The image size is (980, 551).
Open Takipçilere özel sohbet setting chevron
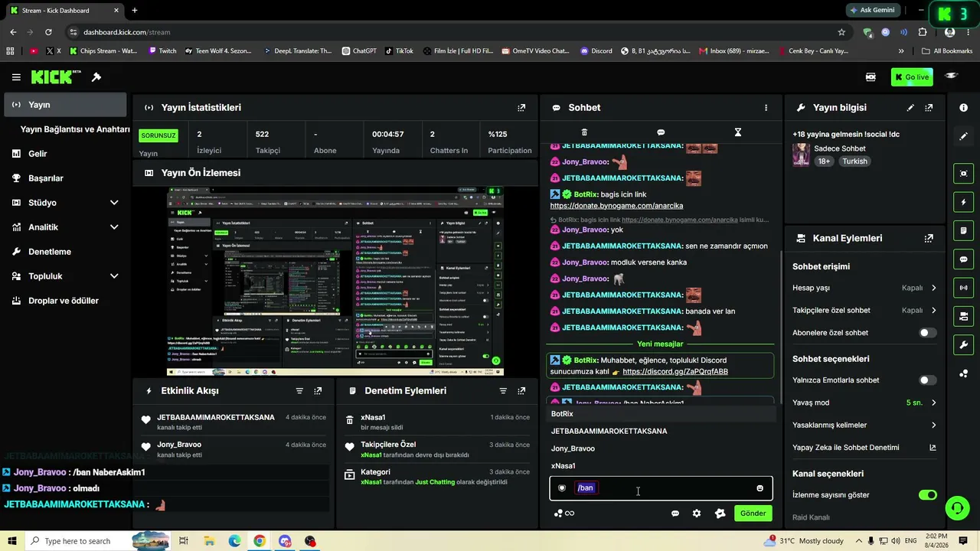coord(933,311)
